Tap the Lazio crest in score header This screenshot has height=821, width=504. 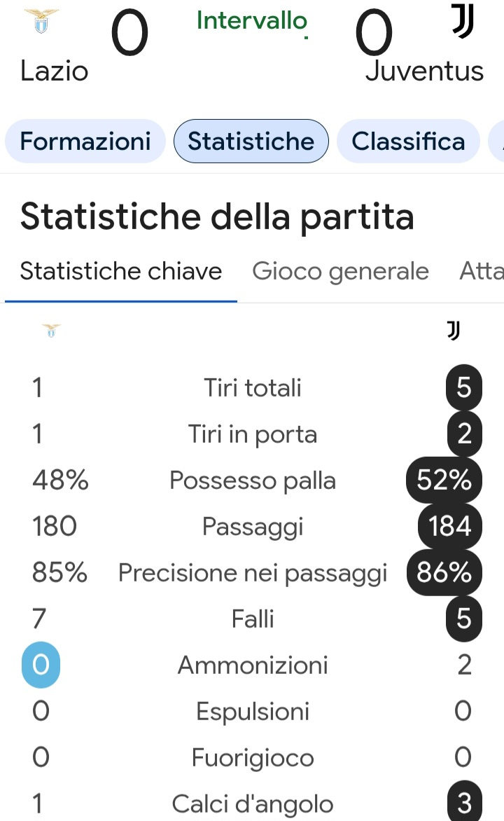(41, 21)
